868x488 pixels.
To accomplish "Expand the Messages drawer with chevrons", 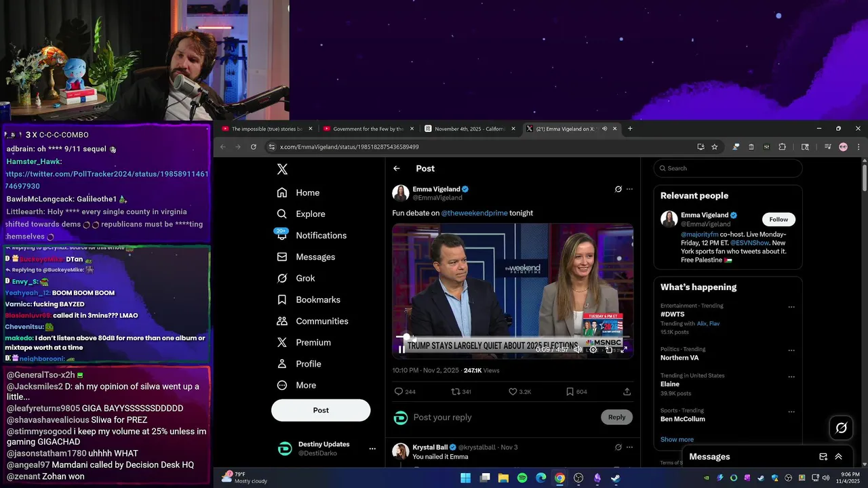I will coord(839,457).
